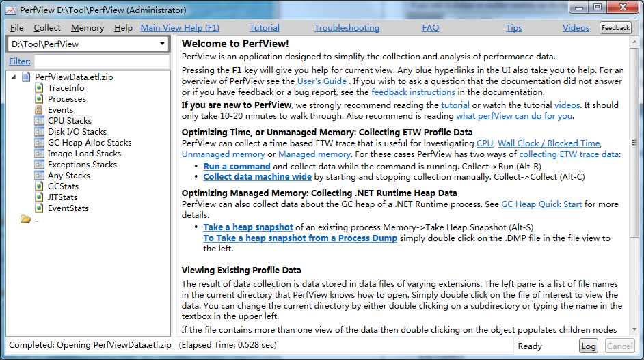Click the Disk I/O Stacks icon
This screenshot has height=360, width=644.
click(x=39, y=132)
